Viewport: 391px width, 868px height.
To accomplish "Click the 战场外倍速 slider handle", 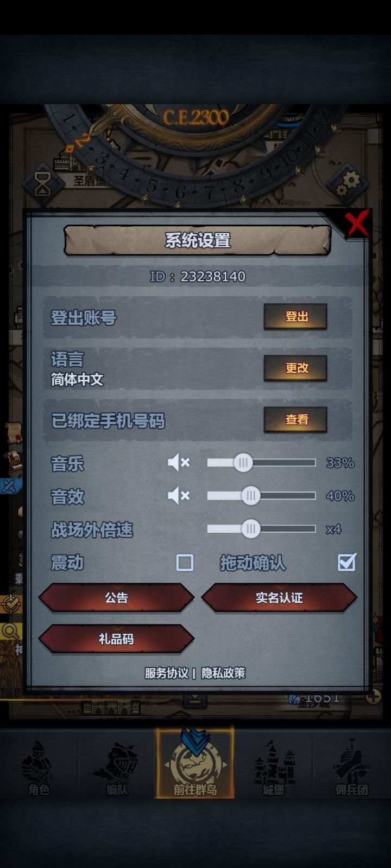I will 250,529.
